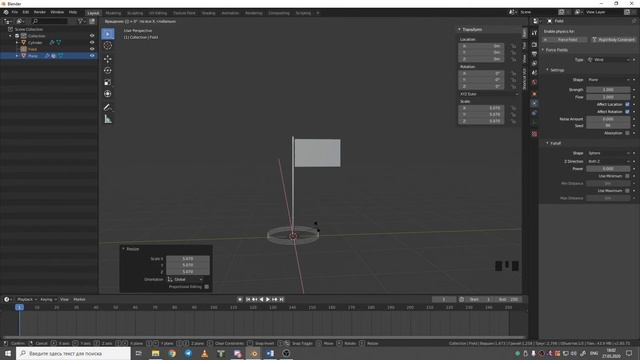Enable the Use Maximum checkbox

point(627,191)
